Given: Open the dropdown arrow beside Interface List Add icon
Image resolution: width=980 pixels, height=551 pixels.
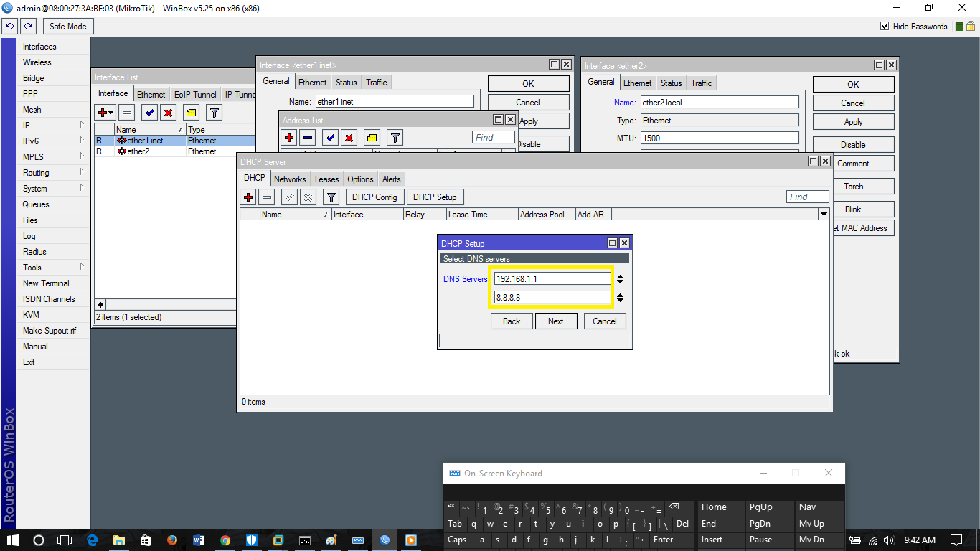Looking at the screenshot, I should click(111, 113).
